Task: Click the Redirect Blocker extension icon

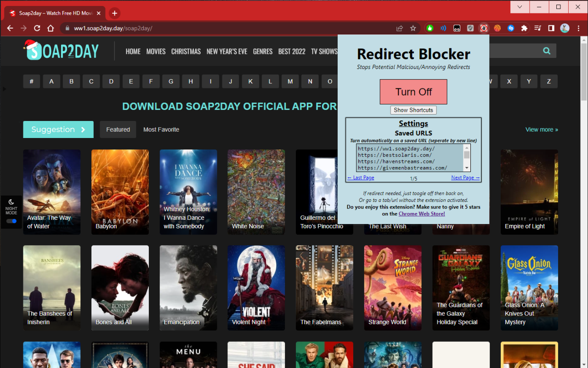Action: pyautogui.click(x=484, y=28)
